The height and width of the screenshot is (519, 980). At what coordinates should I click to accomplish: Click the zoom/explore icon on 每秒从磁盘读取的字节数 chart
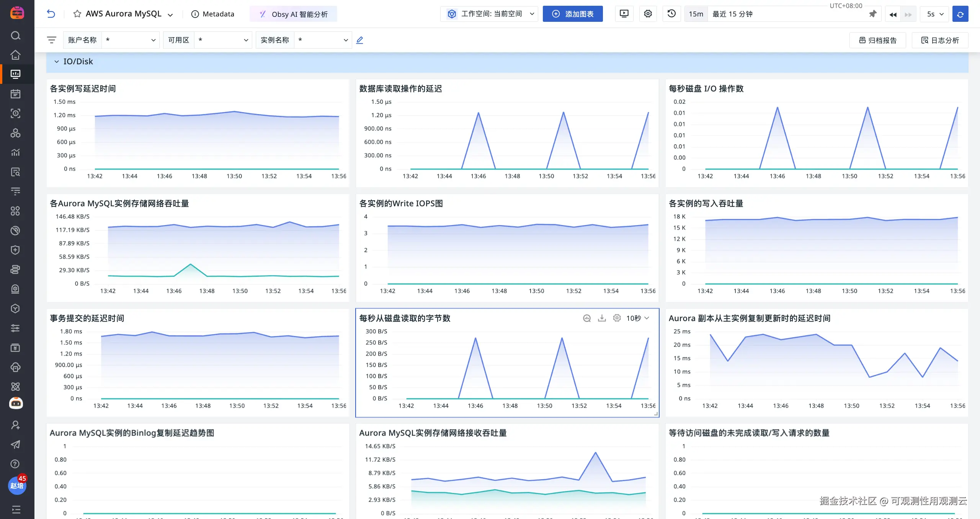pos(587,318)
